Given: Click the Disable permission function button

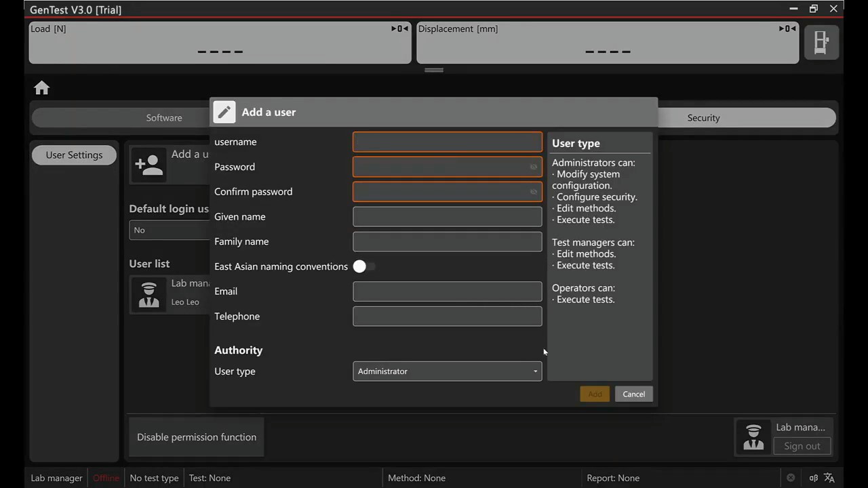Looking at the screenshot, I should (x=197, y=437).
